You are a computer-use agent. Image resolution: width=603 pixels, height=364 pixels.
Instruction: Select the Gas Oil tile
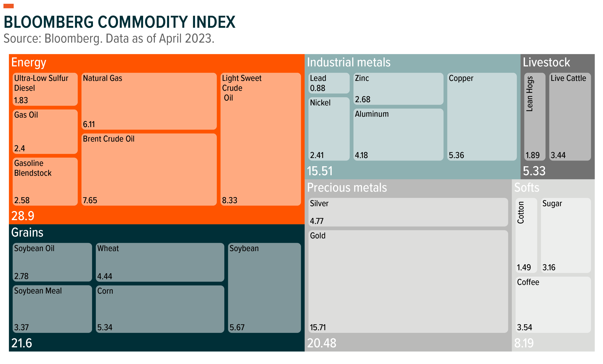pos(45,132)
